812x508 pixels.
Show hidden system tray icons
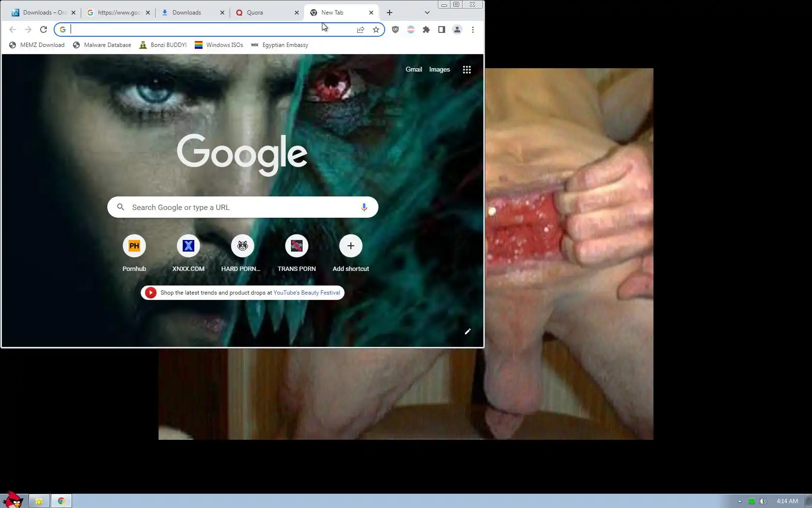click(739, 501)
